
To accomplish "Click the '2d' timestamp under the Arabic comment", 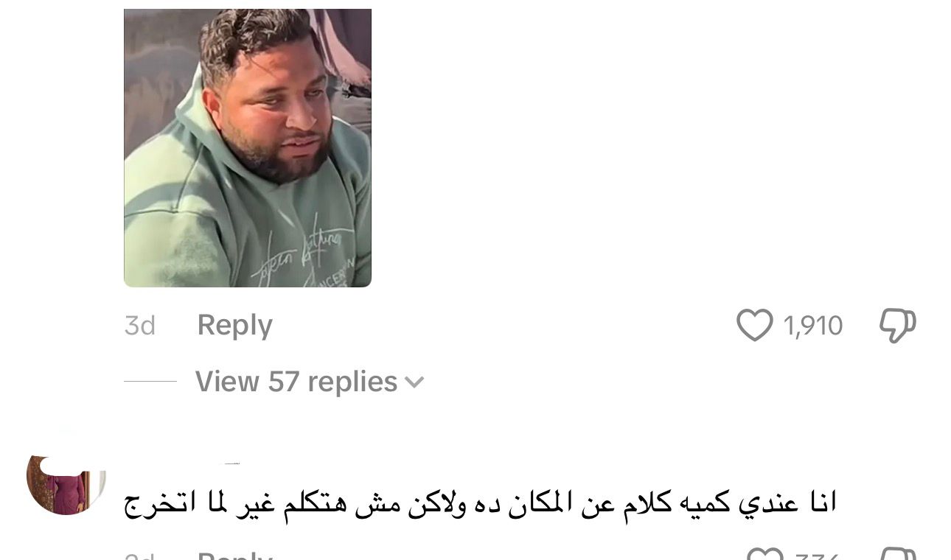I will [x=140, y=555].
